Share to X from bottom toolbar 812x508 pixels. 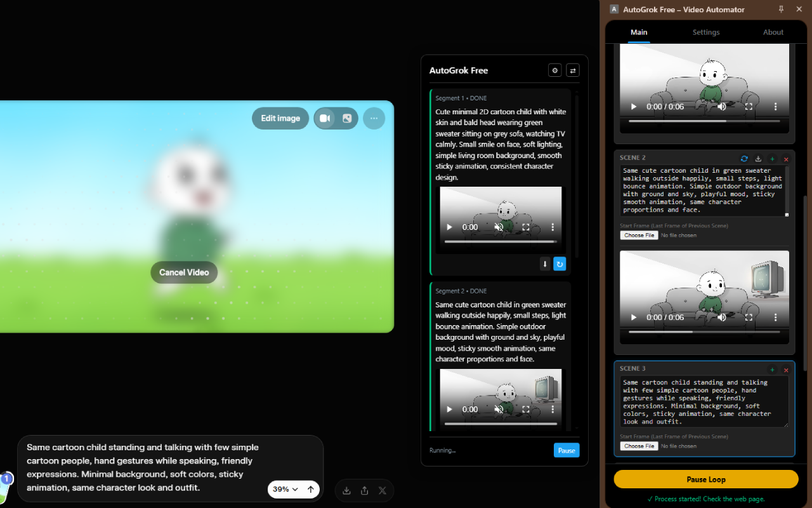pyautogui.click(x=383, y=490)
